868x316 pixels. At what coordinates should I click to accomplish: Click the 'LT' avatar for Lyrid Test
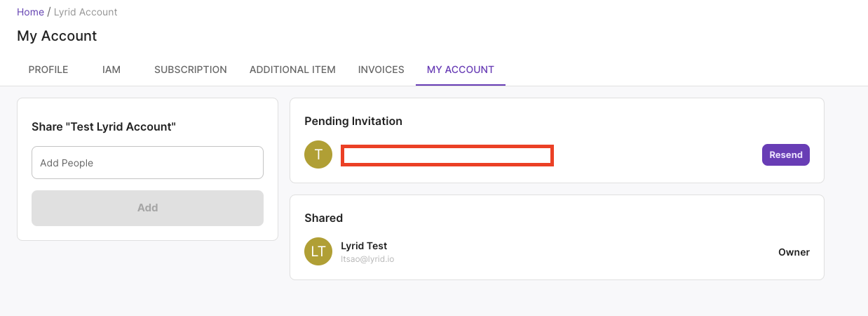pos(318,251)
